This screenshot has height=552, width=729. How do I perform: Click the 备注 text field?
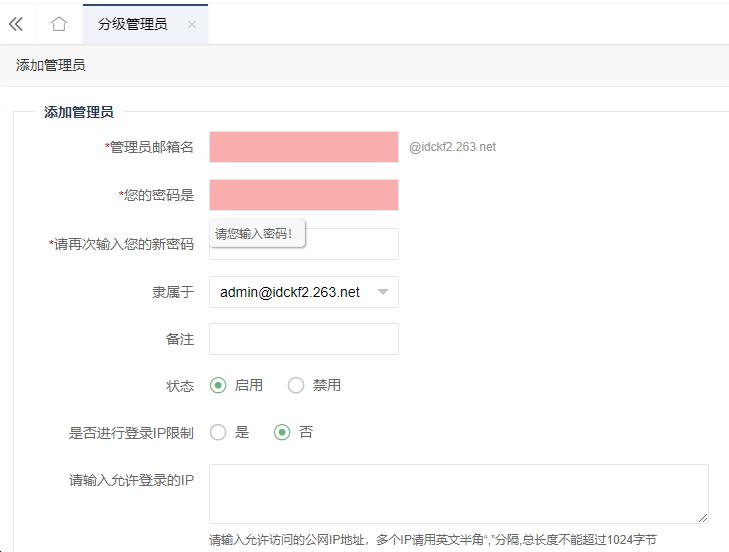point(303,339)
